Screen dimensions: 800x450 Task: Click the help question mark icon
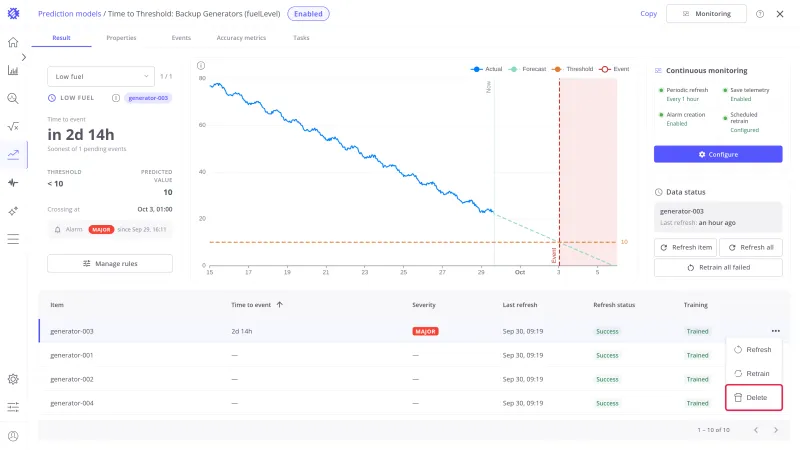tap(760, 14)
